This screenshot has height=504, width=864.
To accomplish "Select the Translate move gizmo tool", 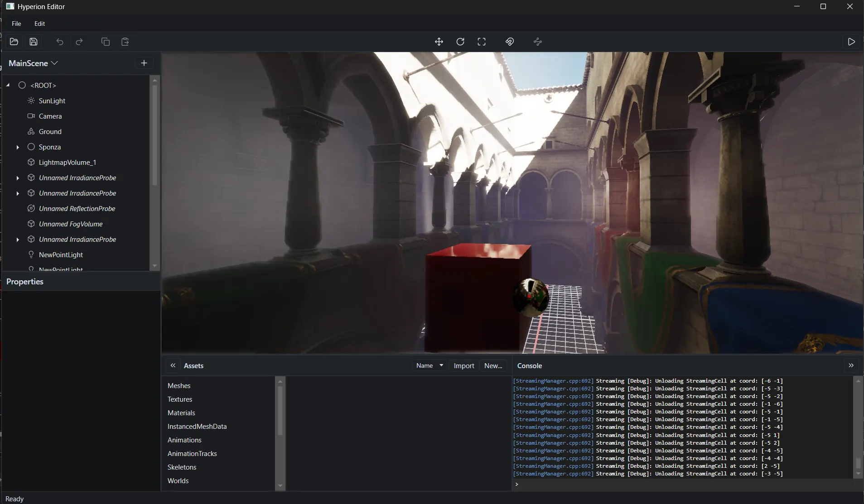I will click(439, 42).
